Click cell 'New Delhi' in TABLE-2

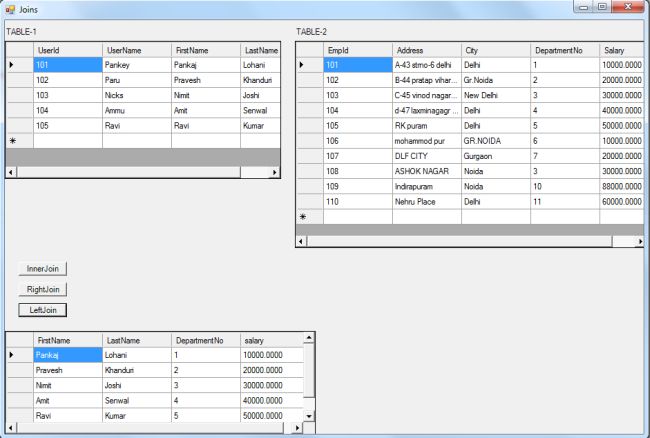click(495, 95)
